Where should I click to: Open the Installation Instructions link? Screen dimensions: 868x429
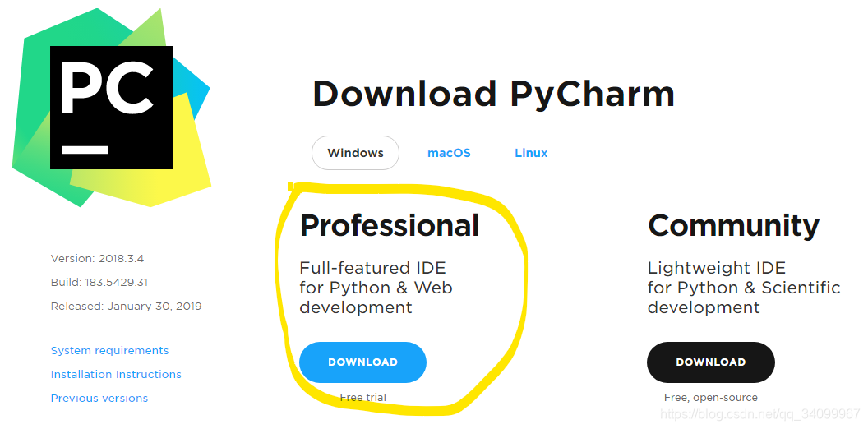pos(116,374)
